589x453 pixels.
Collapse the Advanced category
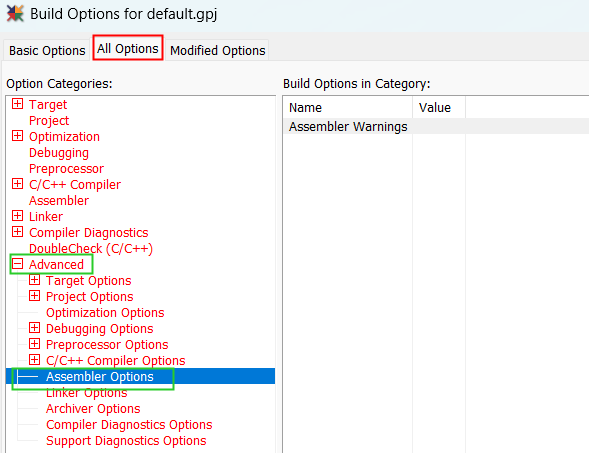[17, 264]
